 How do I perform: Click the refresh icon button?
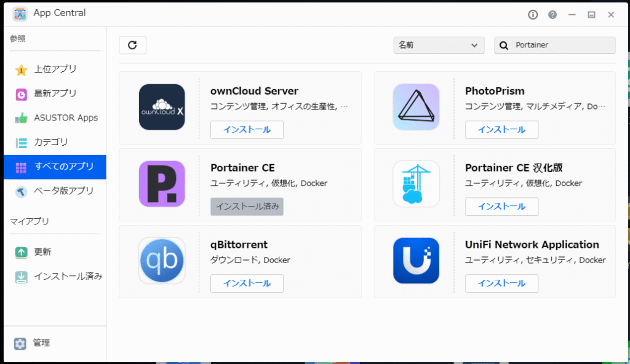pyautogui.click(x=132, y=45)
